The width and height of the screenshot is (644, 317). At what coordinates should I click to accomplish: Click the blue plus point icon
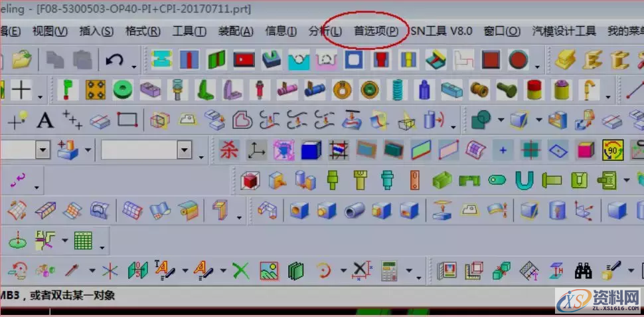point(503,150)
